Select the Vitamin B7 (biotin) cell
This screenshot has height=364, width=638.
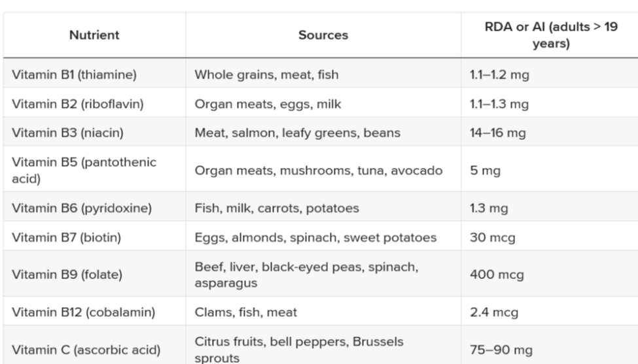[x=66, y=237]
